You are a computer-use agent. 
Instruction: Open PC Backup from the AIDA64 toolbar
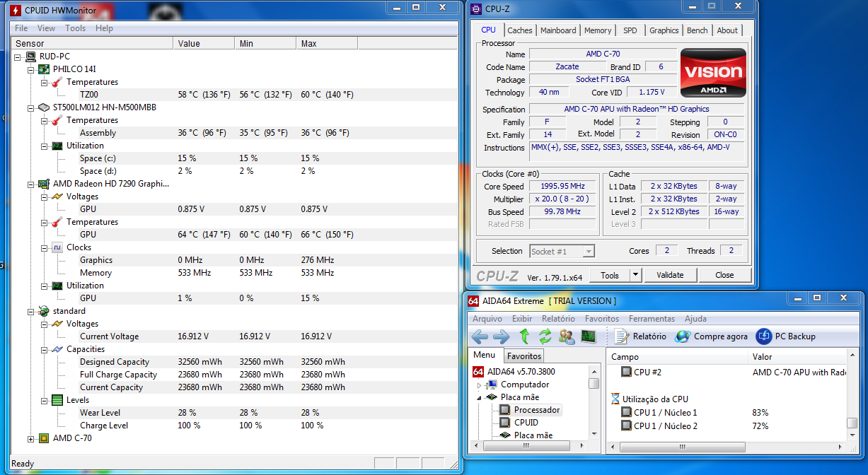[786, 336]
